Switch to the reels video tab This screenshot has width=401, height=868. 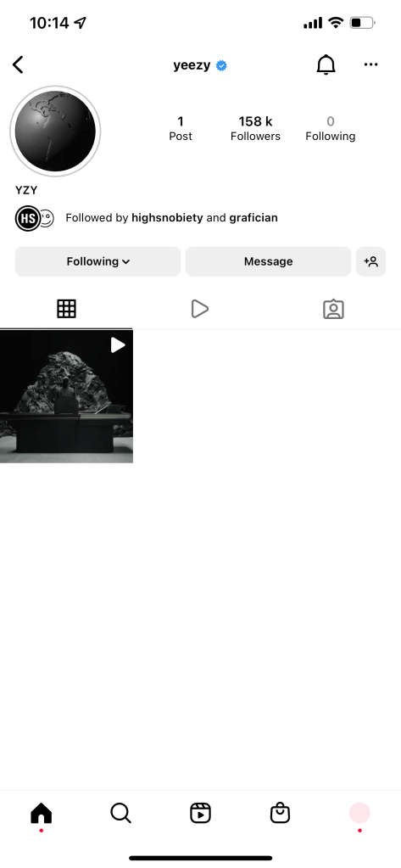click(200, 309)
